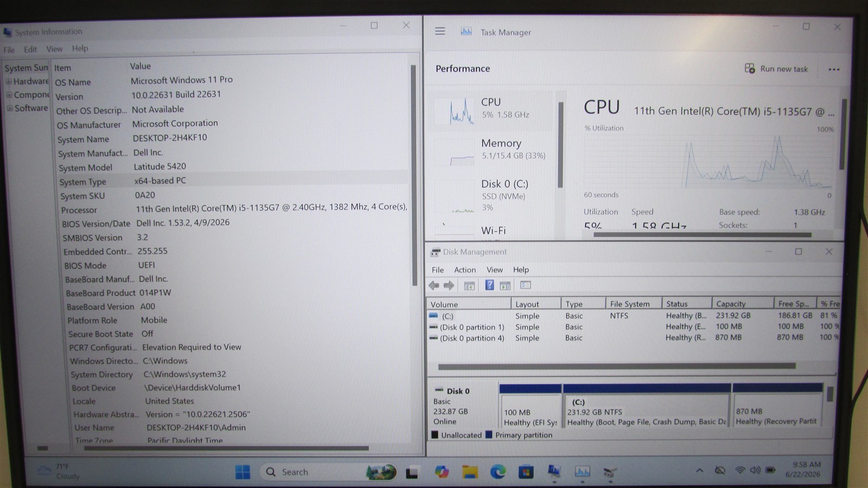Open the Task Manager hamburger navigation menu

(x=440, y=31)
